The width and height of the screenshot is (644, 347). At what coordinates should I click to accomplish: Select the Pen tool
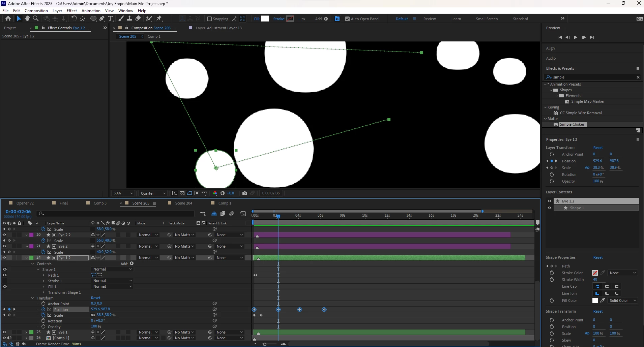point(102,19)
